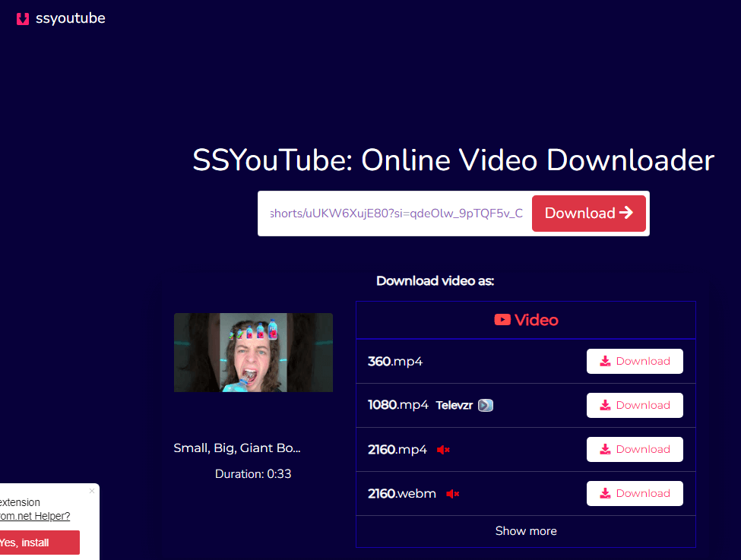741x560 pixels.
Task: Close the extension install popup
Action: [92, 491]
